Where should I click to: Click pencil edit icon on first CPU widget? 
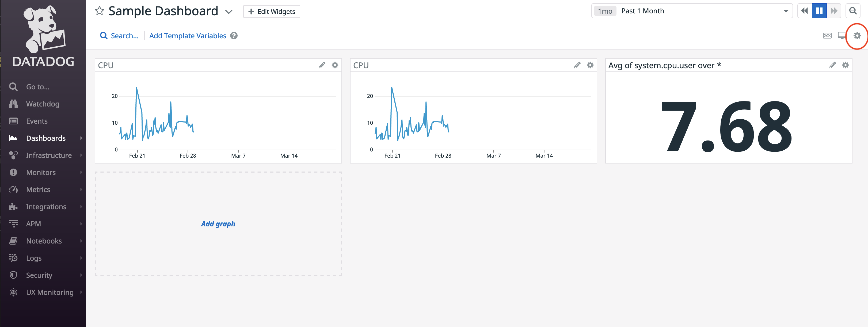[x=322, y=65]
